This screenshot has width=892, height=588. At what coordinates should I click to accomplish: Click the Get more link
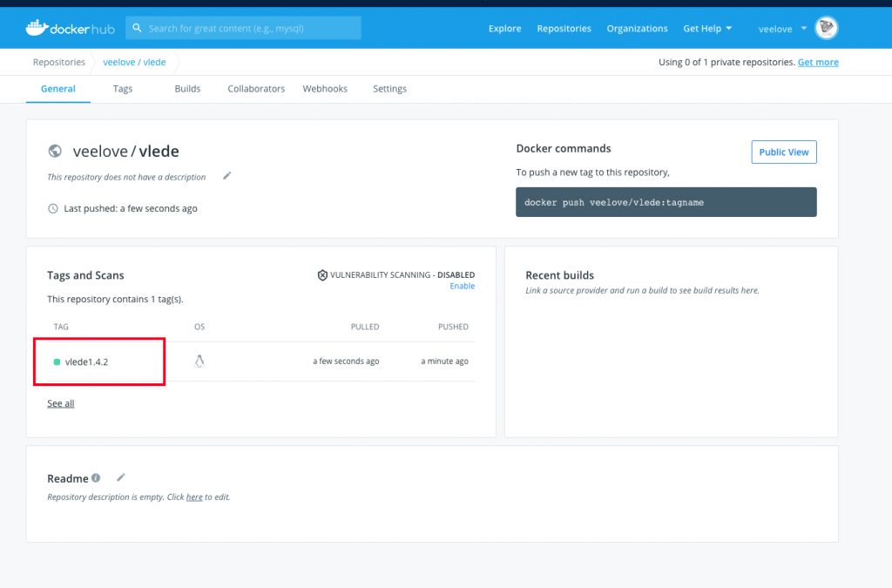point(818,62)
